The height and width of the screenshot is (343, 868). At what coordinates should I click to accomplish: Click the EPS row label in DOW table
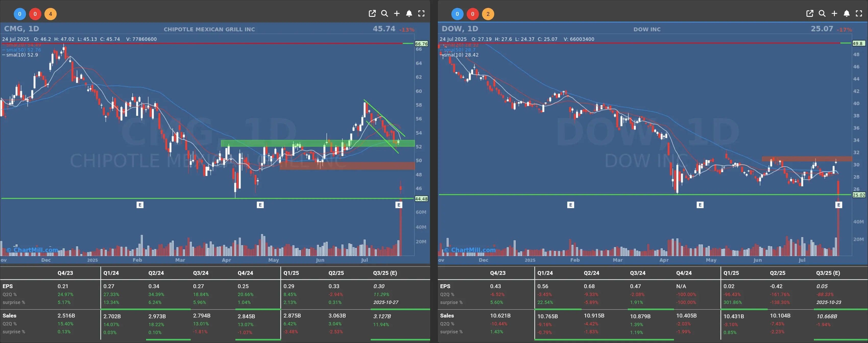click(x=445, y=286)
